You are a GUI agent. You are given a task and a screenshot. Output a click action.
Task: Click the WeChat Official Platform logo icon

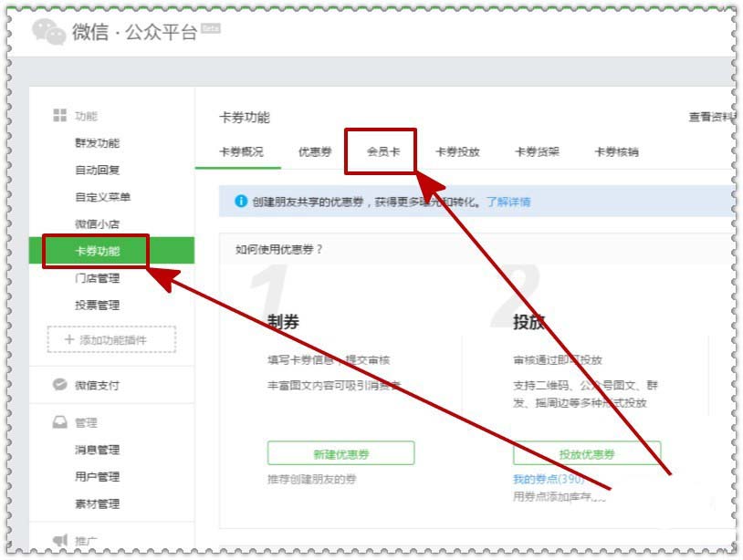[x=47, y=28]
